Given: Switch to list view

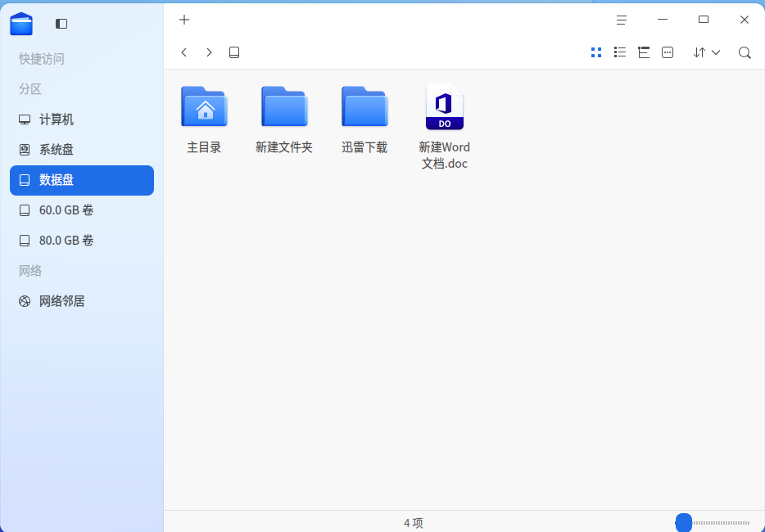Looking at the screenshot, I should pyautogui.click(x=620, y=52).
